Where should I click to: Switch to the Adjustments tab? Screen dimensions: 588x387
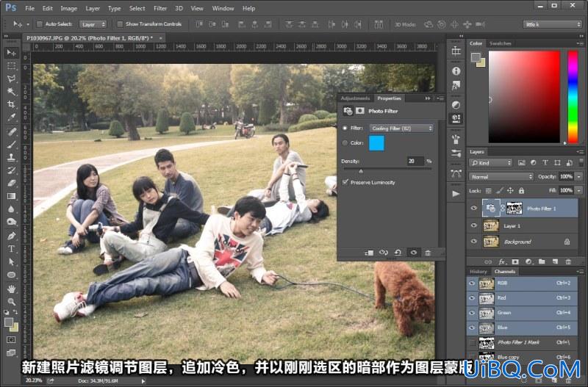tap(355, 98)
